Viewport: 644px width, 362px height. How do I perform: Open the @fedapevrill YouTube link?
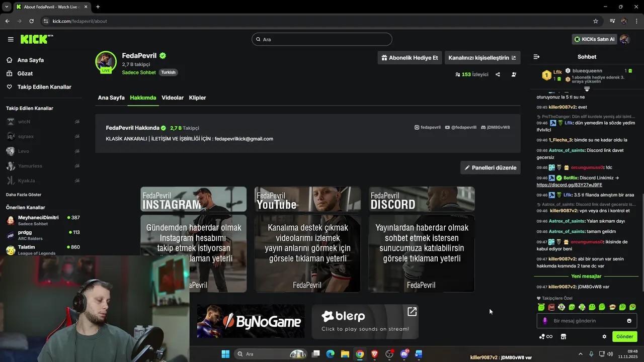point(460,128)
